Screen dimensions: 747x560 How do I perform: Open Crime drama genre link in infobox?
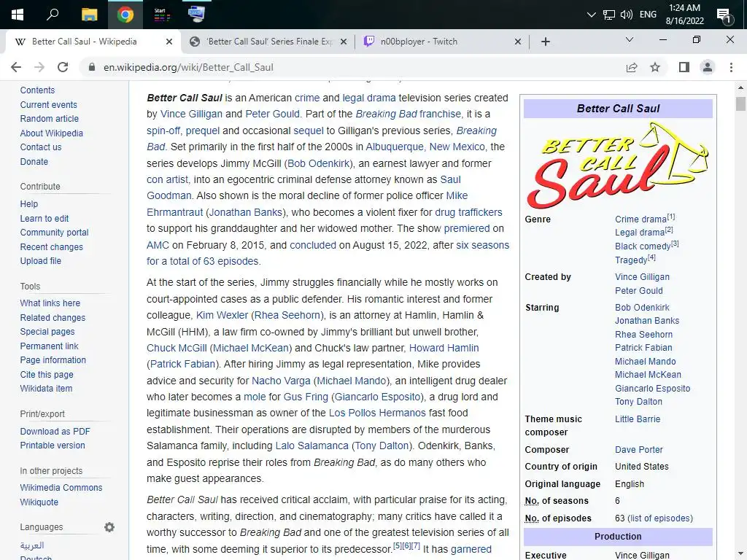pos(640,219)
